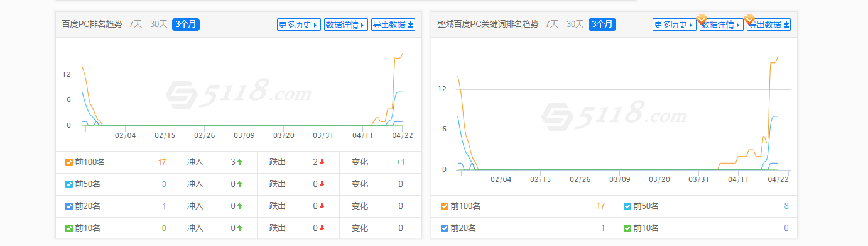The height and width of the screenshot is (246, 868).
Task: Click the green up arrow in 前100名 冲入 cell
Action: tap(239, 162)
